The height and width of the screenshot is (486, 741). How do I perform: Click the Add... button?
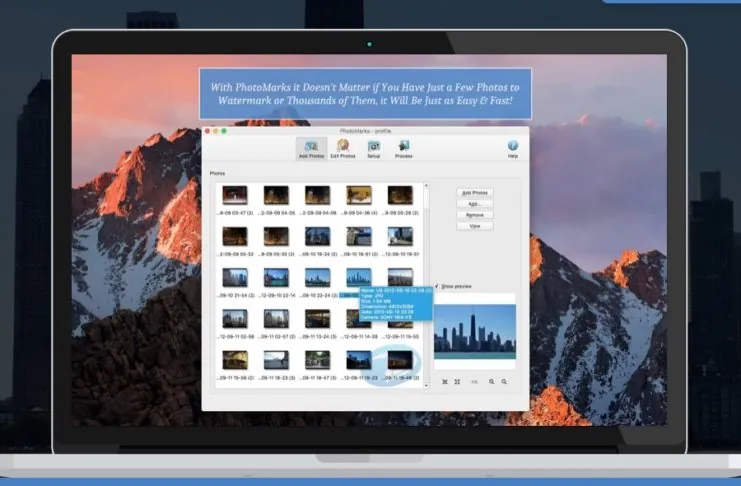click(x=475, y=203)
